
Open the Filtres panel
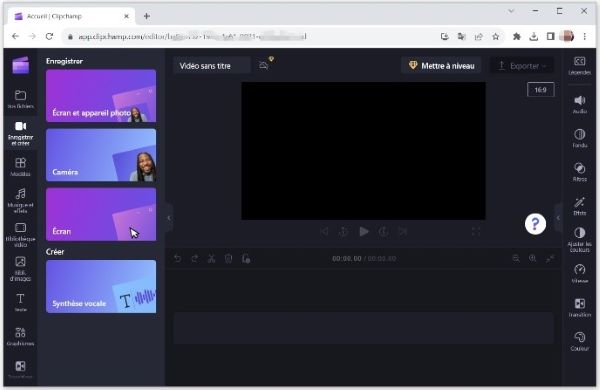(x=579, y=172)
